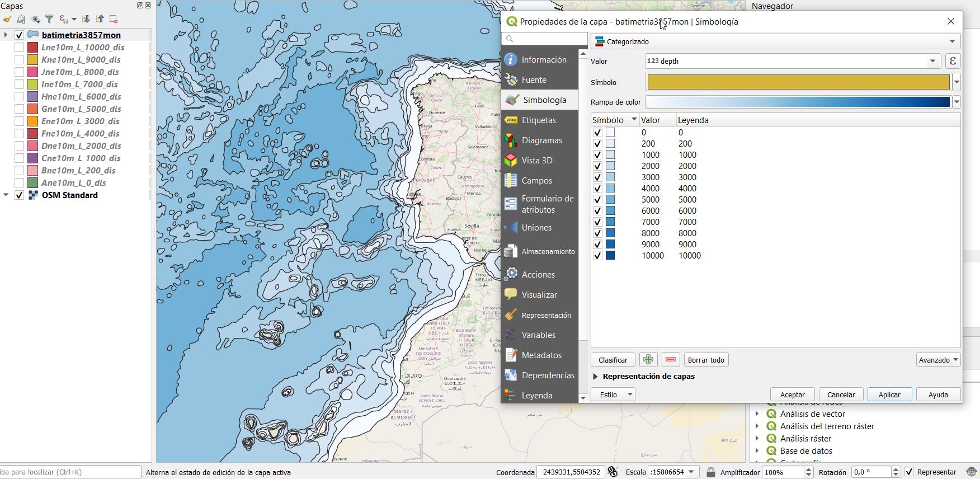
Task: Click expand all layers icon
Action: 86,19
